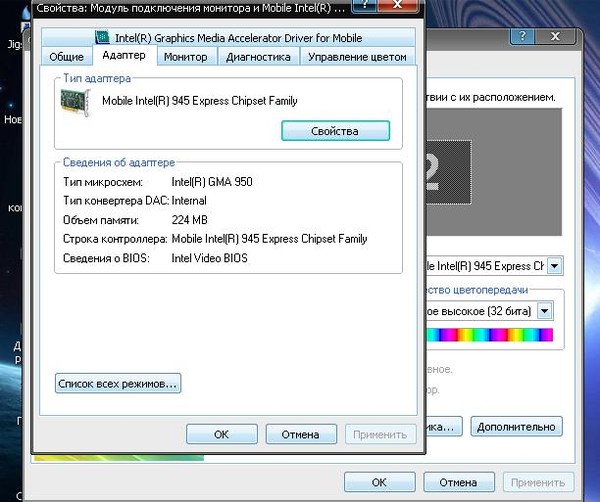Screen dimensions: 600x502
Task: Click Строка контроллера chipset value
Action: pos(269,239)
